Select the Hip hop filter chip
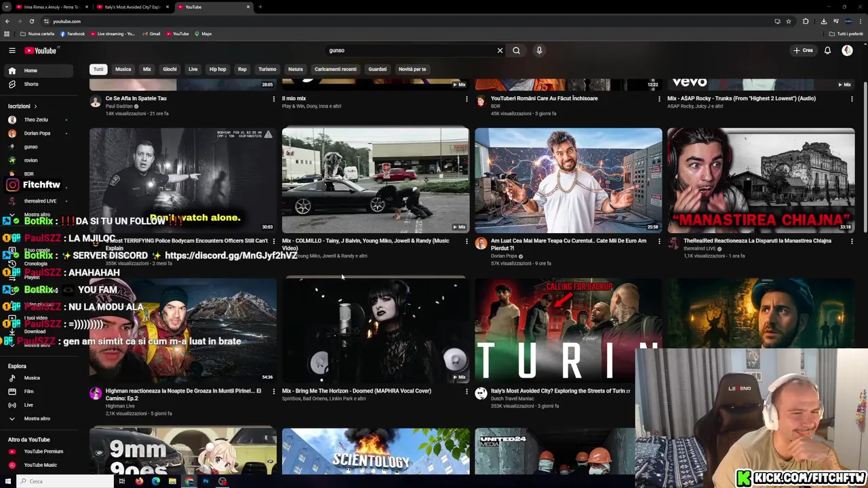The image size is (868, 488). coord(218,69)
